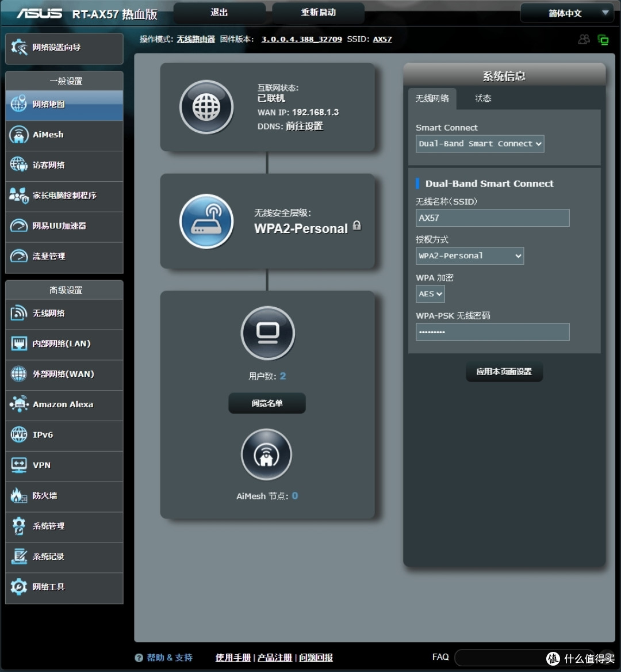Click the AiMesh 节点 count 0
621x672 pixels.
tap(294, 496)
